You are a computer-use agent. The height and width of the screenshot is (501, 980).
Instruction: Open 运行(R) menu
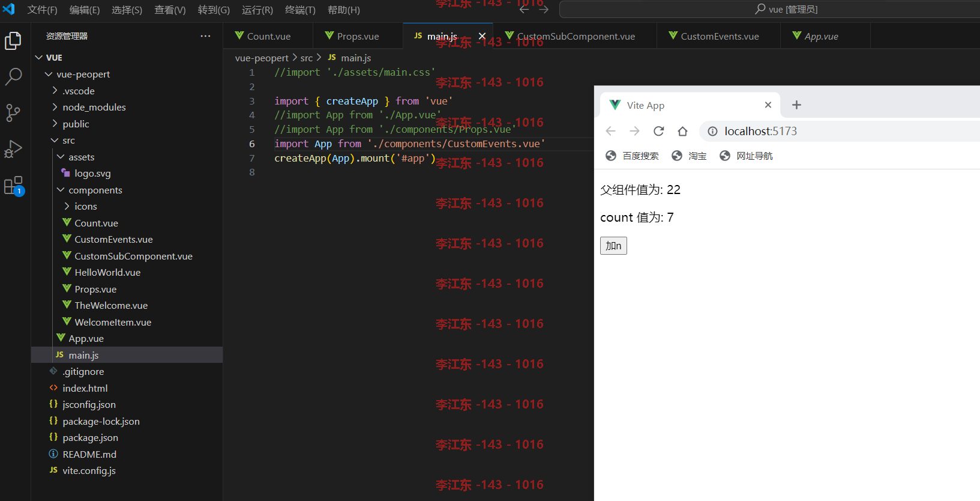coord(257,10)
